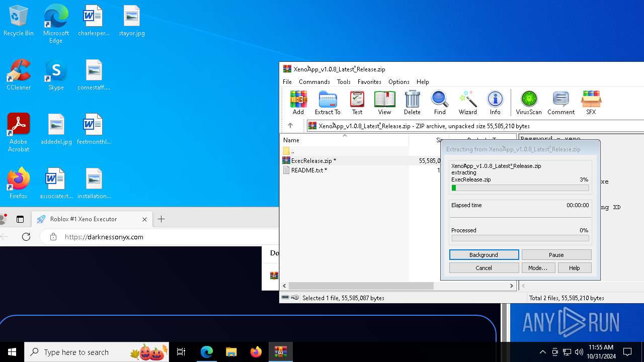Open the File menu in WinRAR
Screen dimensions: 644x362
click(287, 81)
